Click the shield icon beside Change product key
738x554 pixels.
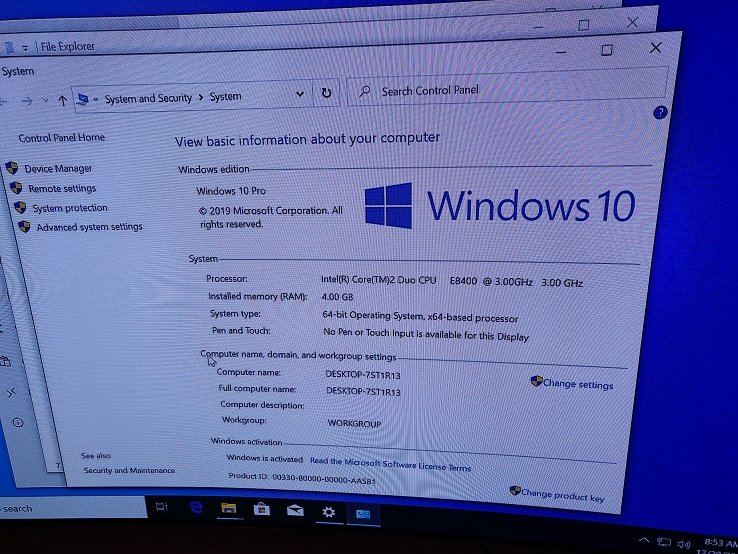(x=515, y=490)
